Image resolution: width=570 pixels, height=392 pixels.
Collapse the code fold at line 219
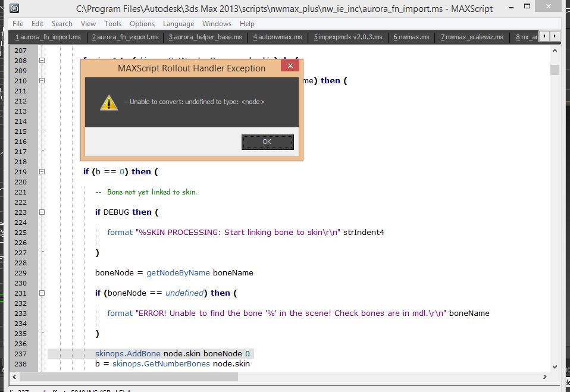click(42, 172)
